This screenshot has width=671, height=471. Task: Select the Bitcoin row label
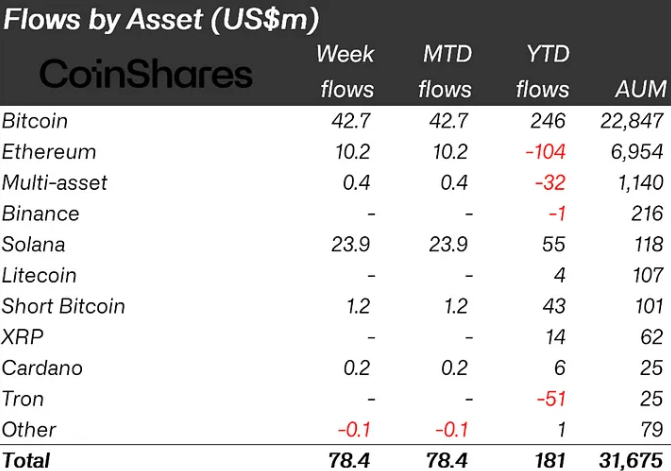click(x=35, y=121)
